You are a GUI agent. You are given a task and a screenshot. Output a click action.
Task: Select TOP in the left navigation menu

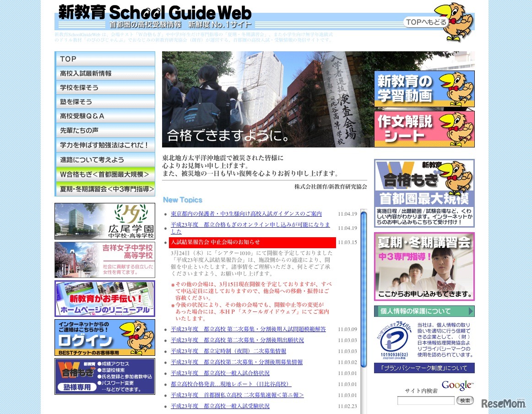pyautogui.click(x=105, y=59)
